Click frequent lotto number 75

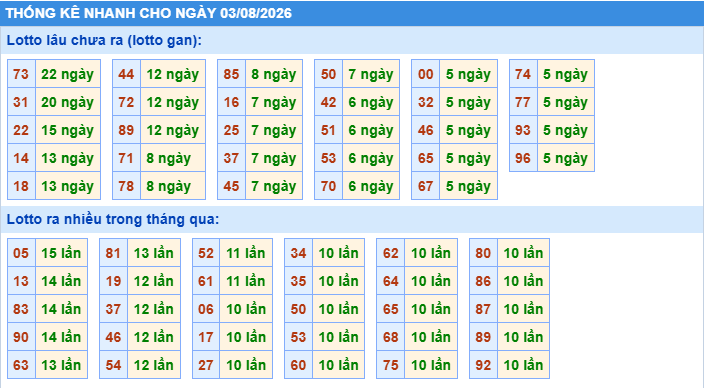pyautogui.click(x=391, y=365)
